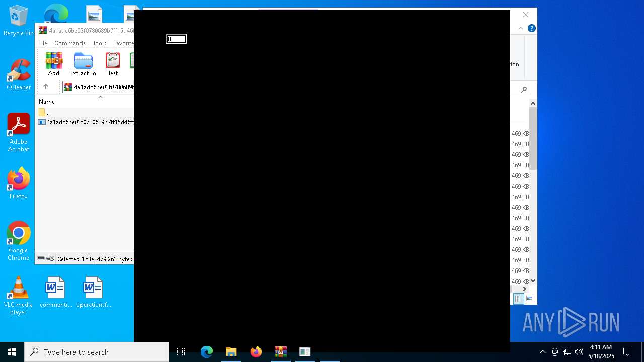Click the Extract To icon in WinRAR
Viewport: 644px width, 362px height.
(x=83, y=64)
